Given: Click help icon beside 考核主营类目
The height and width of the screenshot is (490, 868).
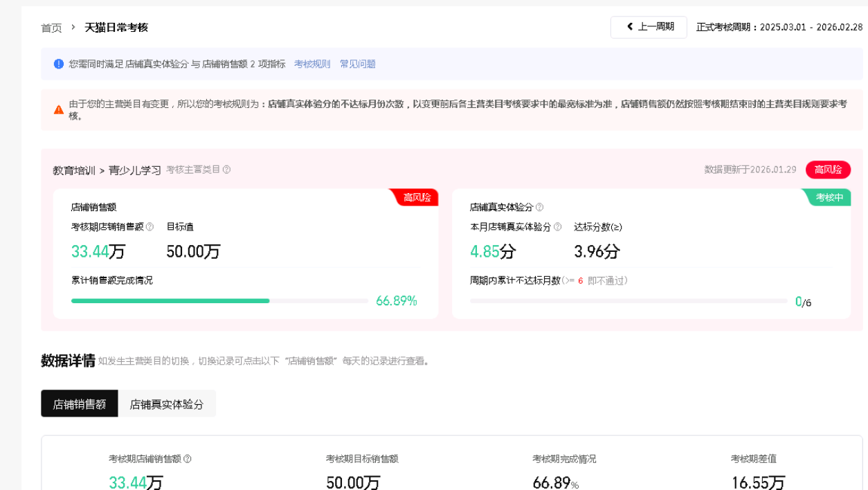Looking at the screenshot, I should tap(226, 170).
